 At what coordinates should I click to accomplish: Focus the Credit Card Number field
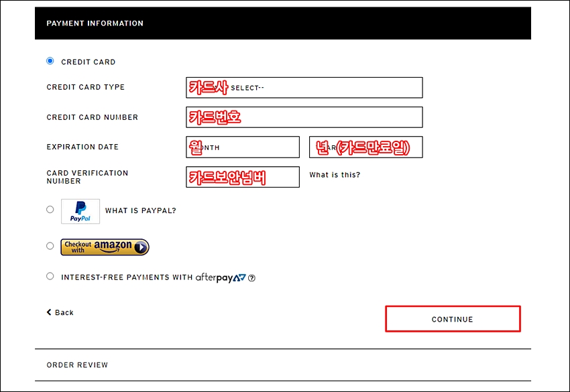pyautogui.click(x=304, y=117)
